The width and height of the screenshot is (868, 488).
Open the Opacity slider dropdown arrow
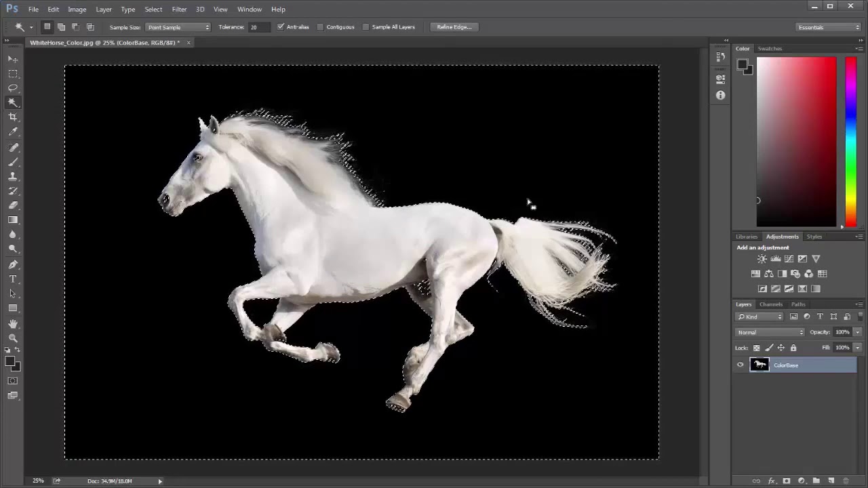(x=857, y=332)
